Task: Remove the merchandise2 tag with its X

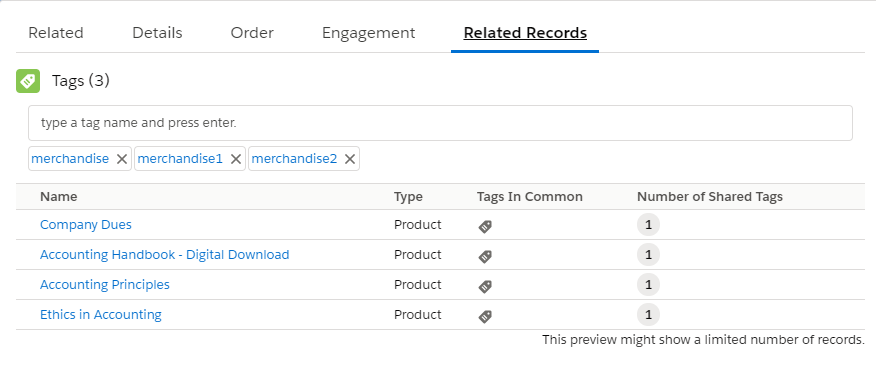Action: click(350, 159)
